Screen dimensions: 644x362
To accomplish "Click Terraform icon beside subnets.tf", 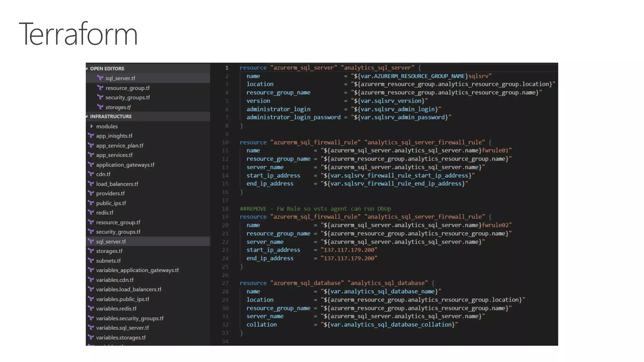I will [91, 261].
